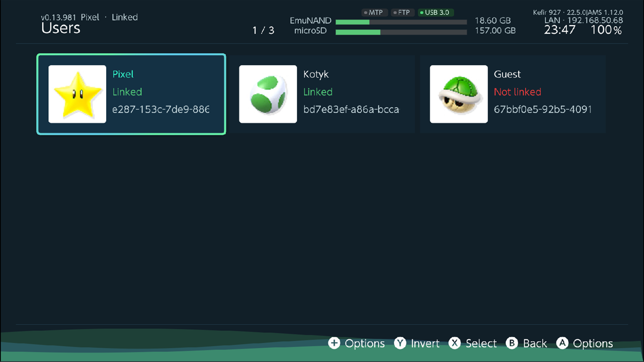Choose the Kotyk Yoshi egg avatar
Viewport: 644px width, 362px height.
[x=268, y=94]
